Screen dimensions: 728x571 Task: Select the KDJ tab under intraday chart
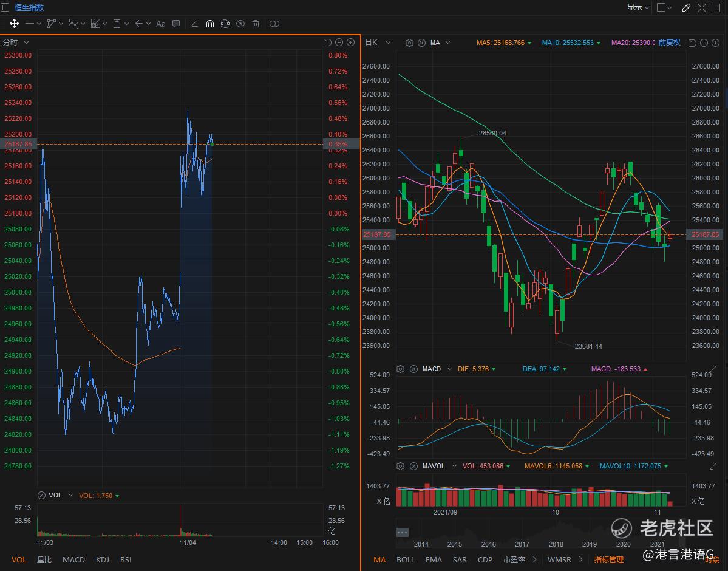coord(103,559)
